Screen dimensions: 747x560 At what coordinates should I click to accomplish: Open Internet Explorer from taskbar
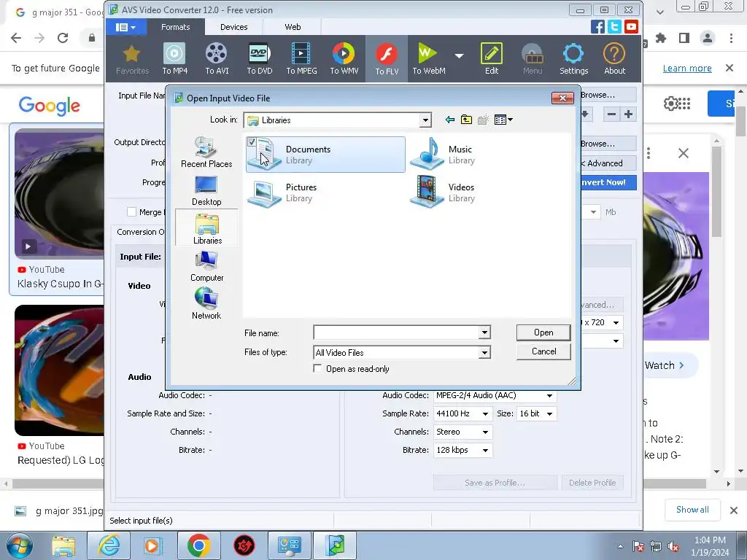coord(109,545)
